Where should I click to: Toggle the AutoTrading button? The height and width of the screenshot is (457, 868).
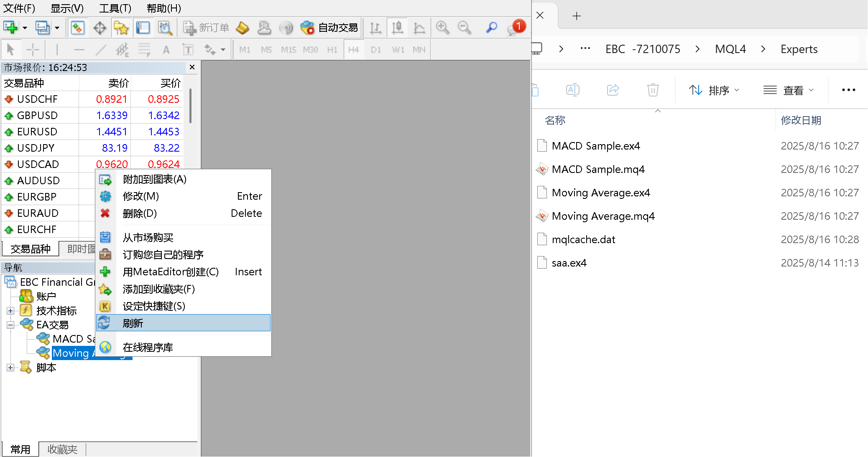click(329, 28)
